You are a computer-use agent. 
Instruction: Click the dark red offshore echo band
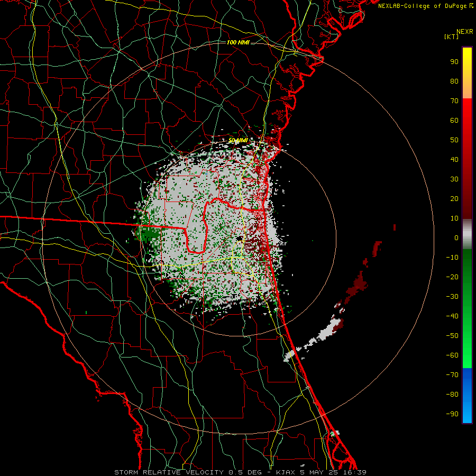357,286
